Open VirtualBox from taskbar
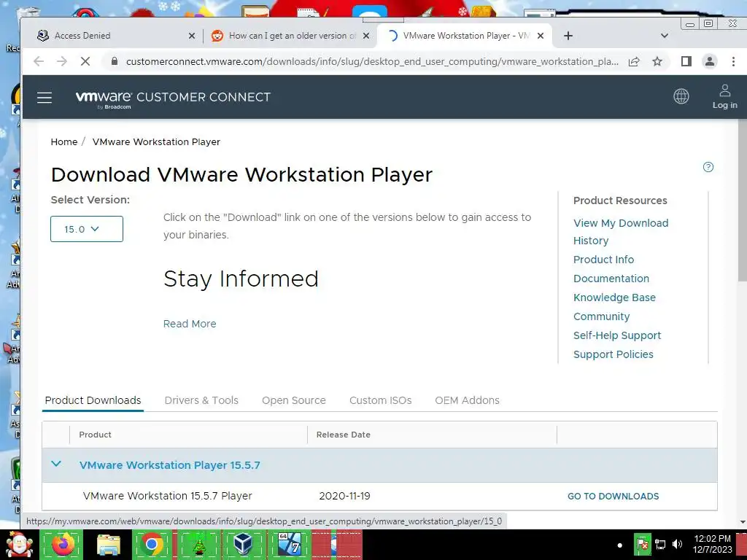Image resolution: width=747 pixels, height=560 pixels. coord(244,545)
